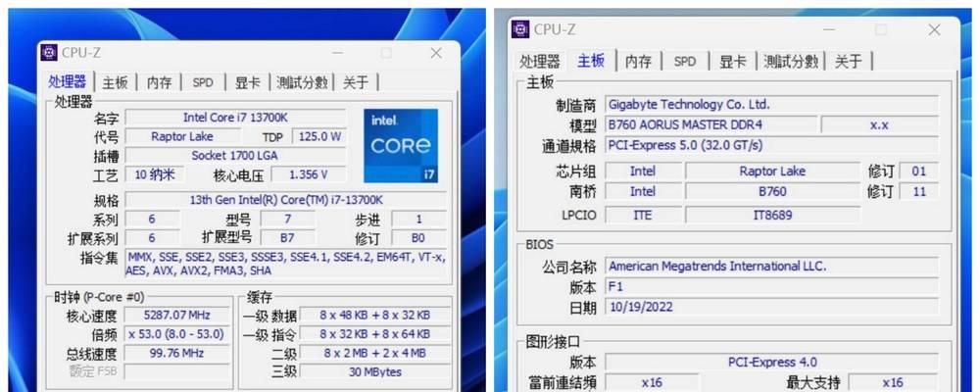Open 測試分數 tab in right window
980x392 pixels.
[x=791, y=62]
